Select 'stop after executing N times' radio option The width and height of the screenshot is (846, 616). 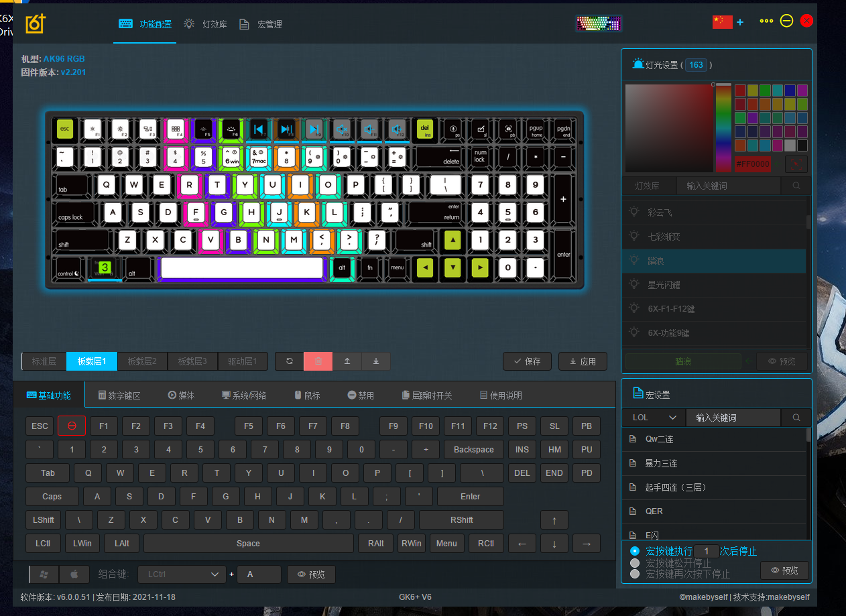(x=635, y=551)
